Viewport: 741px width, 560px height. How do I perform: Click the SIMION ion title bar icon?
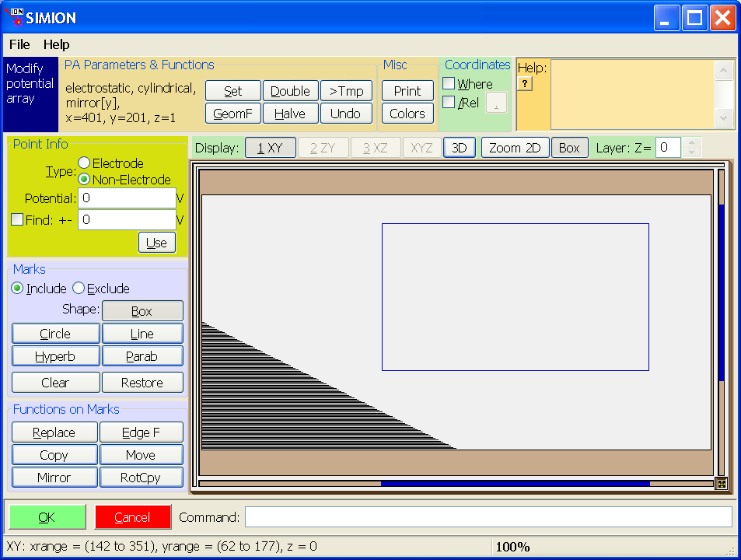click(16, 17)
